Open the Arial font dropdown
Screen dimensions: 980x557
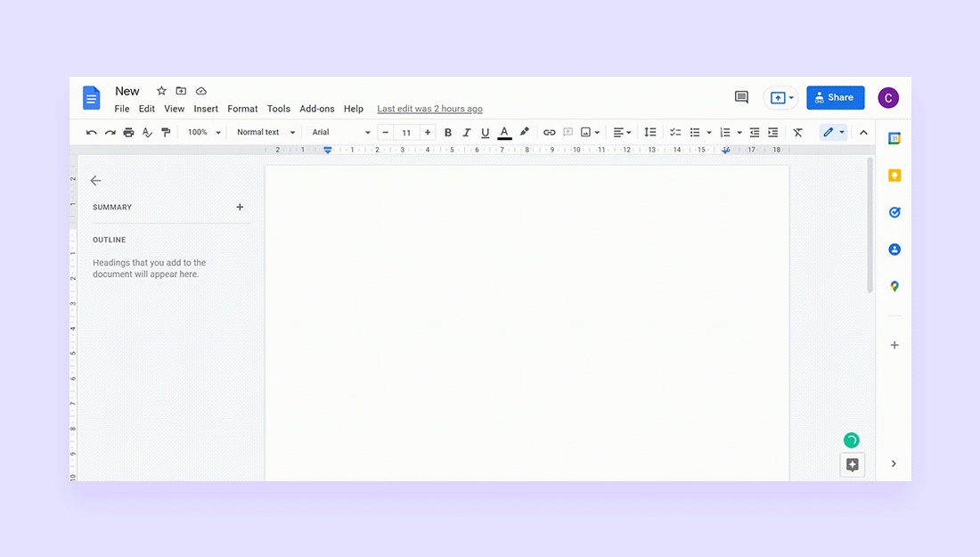[341, 133]
